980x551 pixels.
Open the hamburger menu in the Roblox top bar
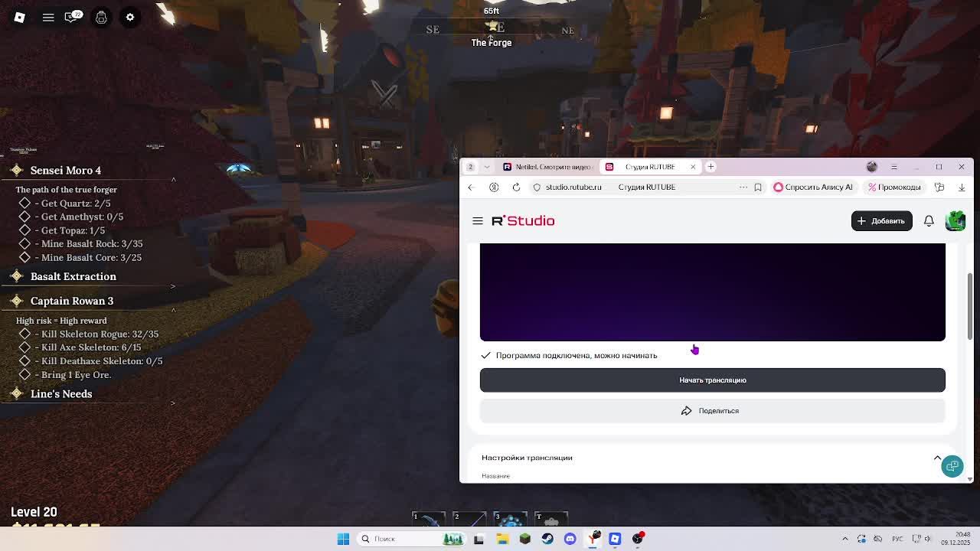click(x=48, y=17)
